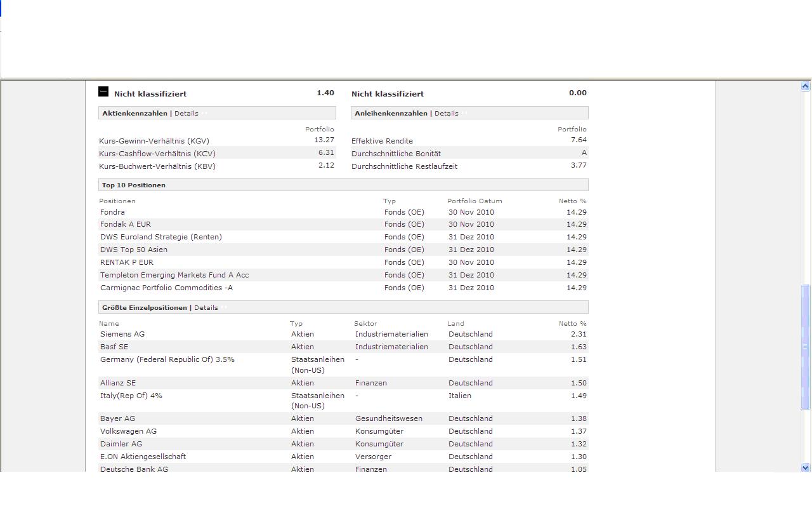812x508 pixels.
Task: Open the RENTAK P EUR fund
Action: [127, 262]
